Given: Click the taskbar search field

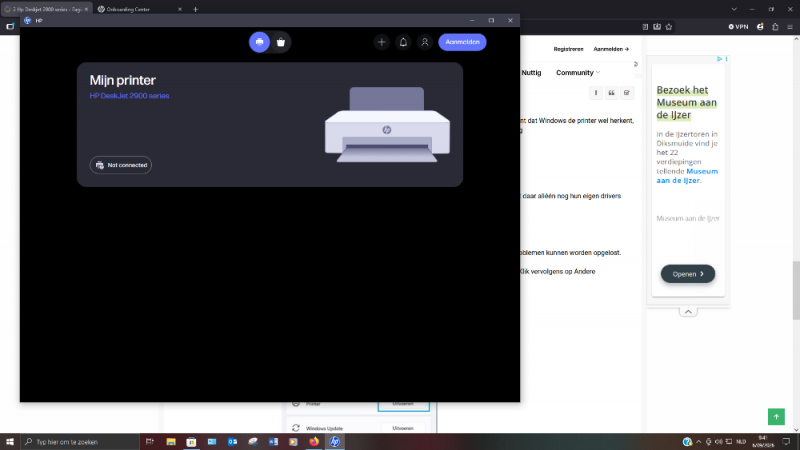Looking at the screenshot, I should click(x=80, y=442).
